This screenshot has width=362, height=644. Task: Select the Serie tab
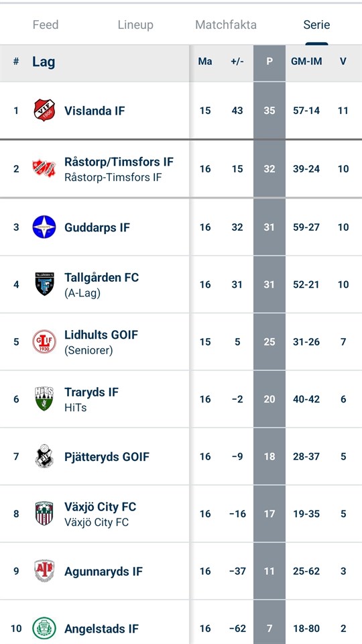click(x=316, y=25)
